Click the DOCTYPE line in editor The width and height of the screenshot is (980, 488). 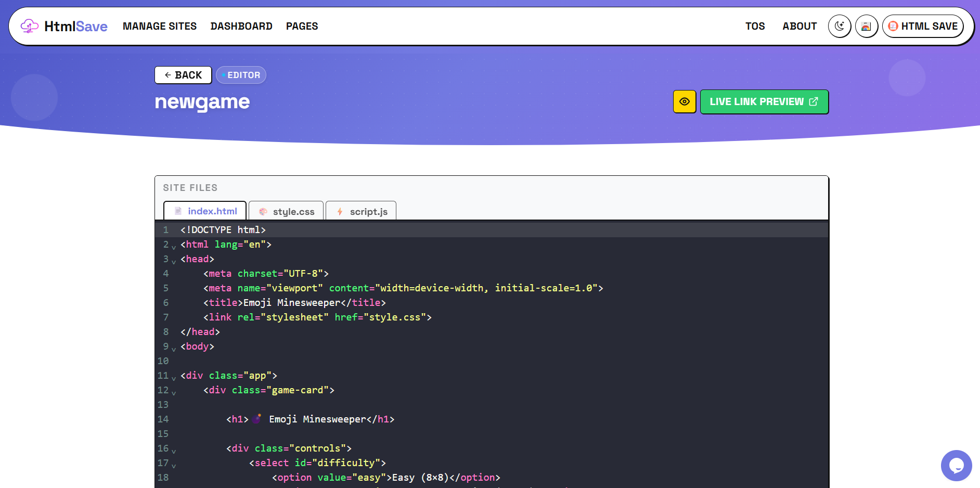[x=491, y=229]
